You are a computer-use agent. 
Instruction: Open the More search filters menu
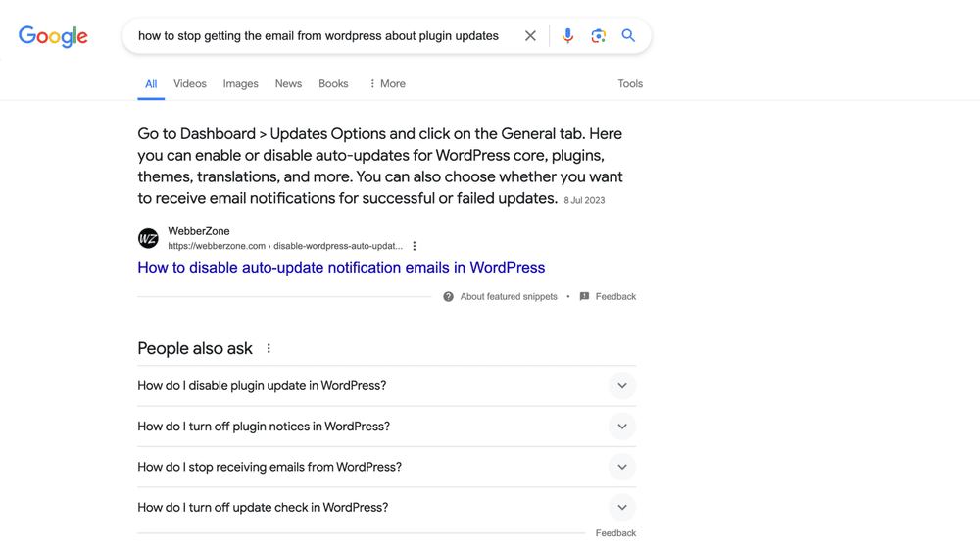tap(387, 83)
